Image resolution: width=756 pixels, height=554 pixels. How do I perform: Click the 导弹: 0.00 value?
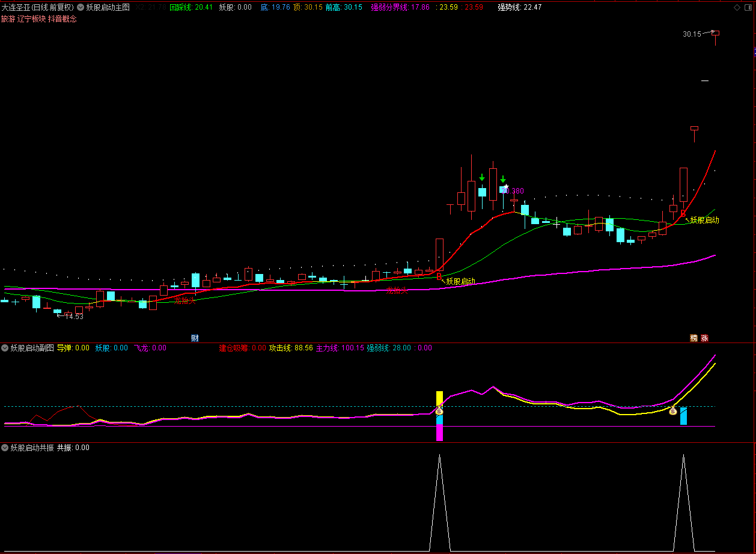pos(73,348)
